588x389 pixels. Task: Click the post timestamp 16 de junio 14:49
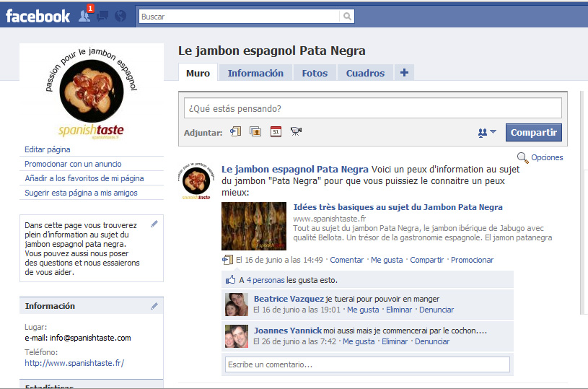[279, 260]
